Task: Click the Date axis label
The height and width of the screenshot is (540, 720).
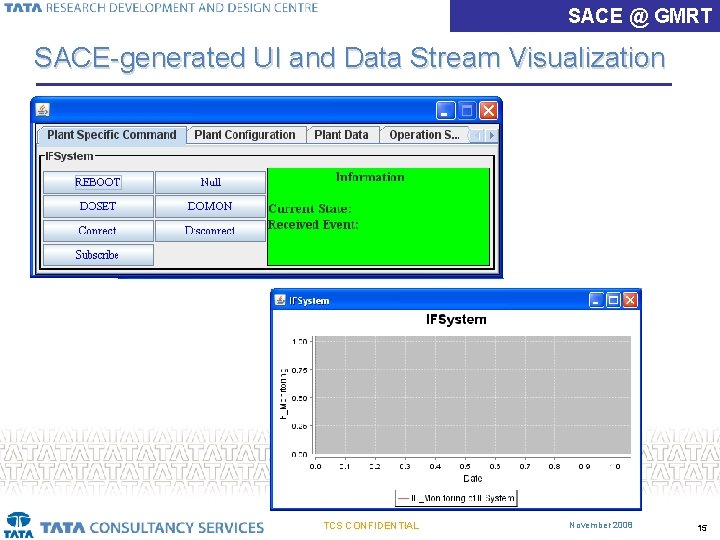Action: coord(472,478)
